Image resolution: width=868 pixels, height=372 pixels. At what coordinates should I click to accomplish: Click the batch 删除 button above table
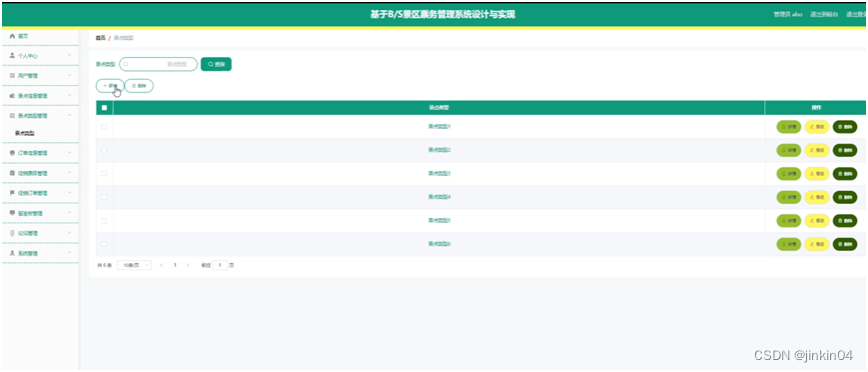pyautogui.click(x=139, y=86)
